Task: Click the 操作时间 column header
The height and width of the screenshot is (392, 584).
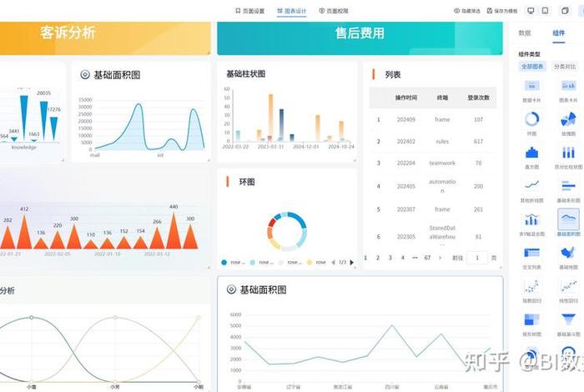Action: 406,98
